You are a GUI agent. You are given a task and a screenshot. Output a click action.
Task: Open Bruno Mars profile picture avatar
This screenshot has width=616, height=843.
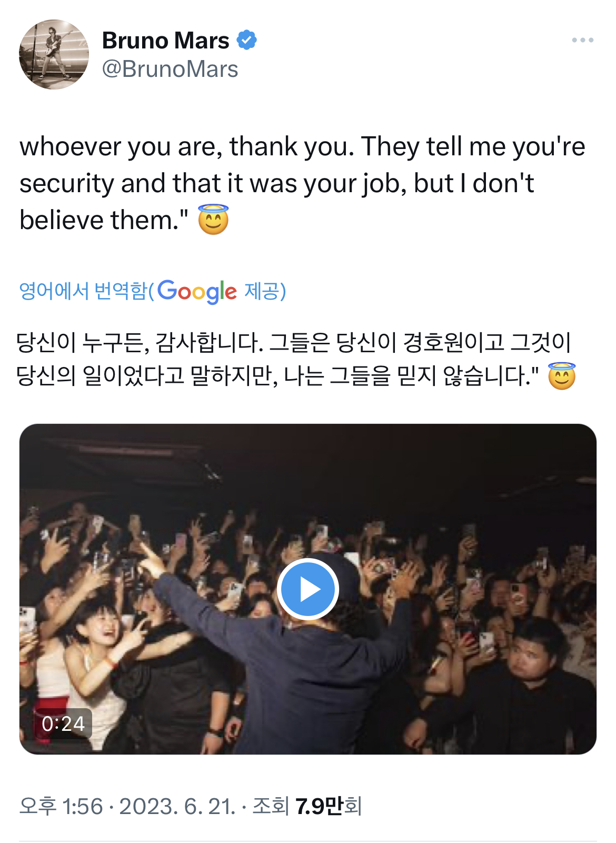tap(54, 55)
